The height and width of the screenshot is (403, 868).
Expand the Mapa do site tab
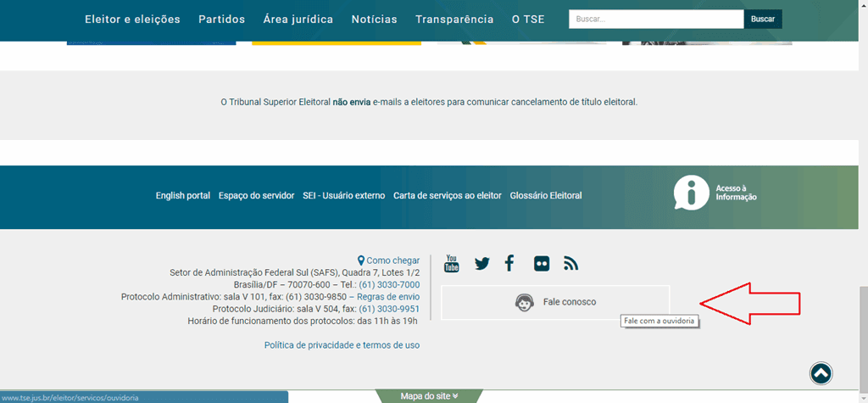coord(429,396)
